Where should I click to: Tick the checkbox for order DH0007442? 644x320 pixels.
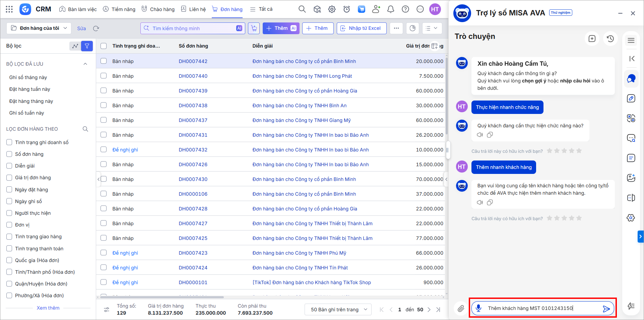104,61
